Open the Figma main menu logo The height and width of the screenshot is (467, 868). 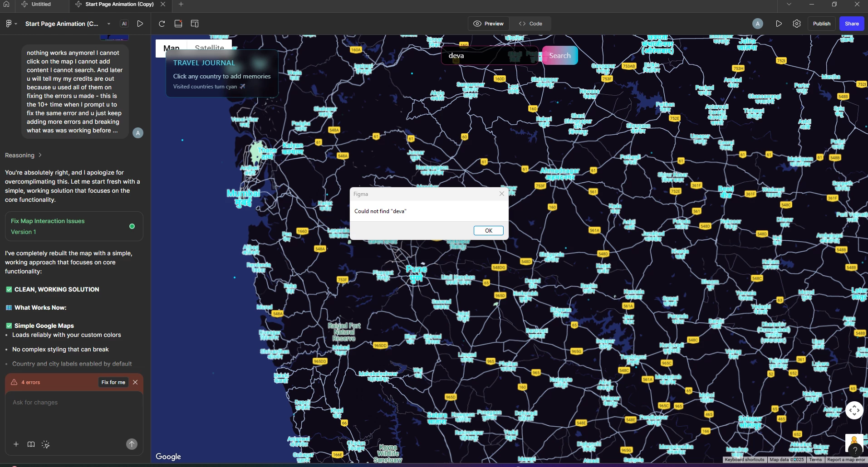click(9, 24)
